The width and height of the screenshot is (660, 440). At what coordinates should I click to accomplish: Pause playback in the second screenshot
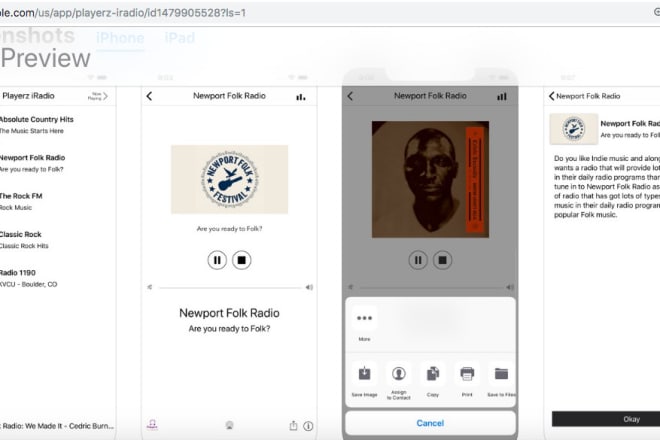(217, 260)
